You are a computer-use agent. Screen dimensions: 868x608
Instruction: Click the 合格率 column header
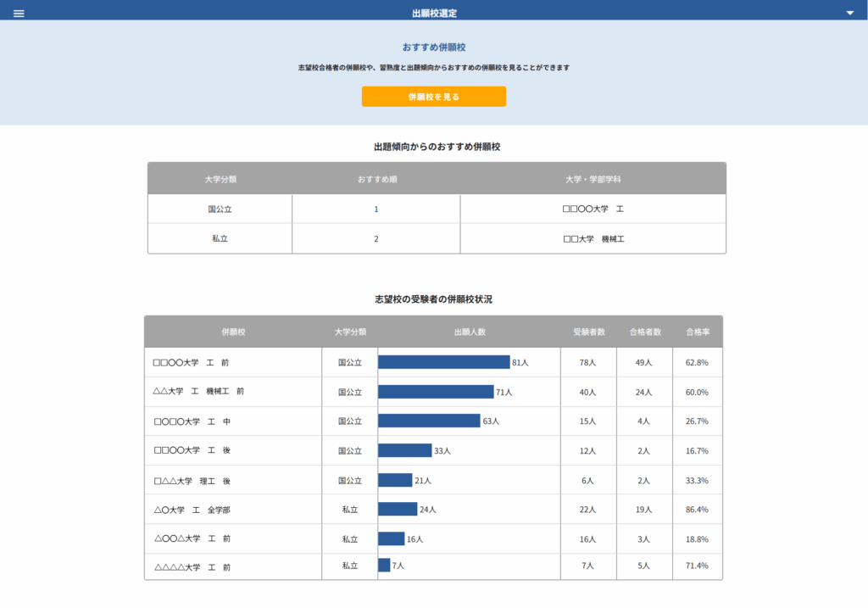[x=698, y=332]
